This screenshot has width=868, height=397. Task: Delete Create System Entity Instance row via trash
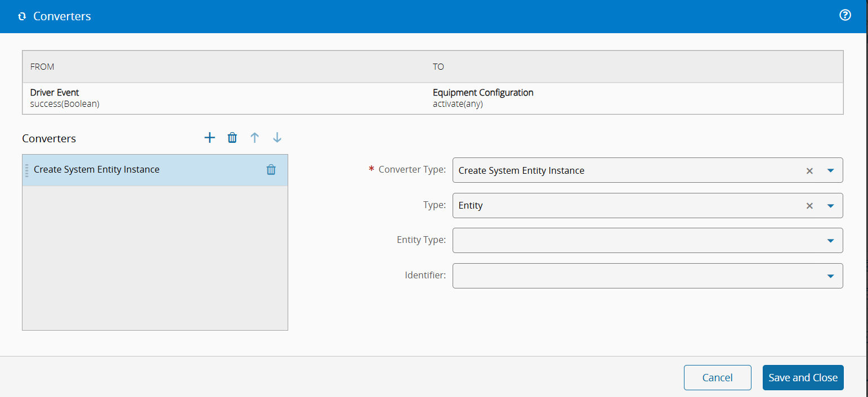tap(271, 170)
